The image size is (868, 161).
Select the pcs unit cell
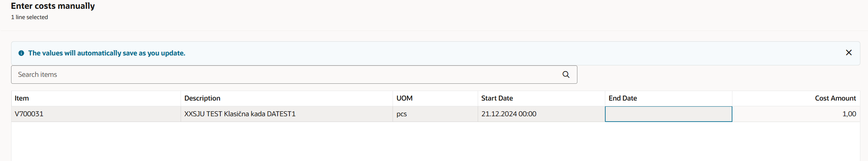pos(402,114)
